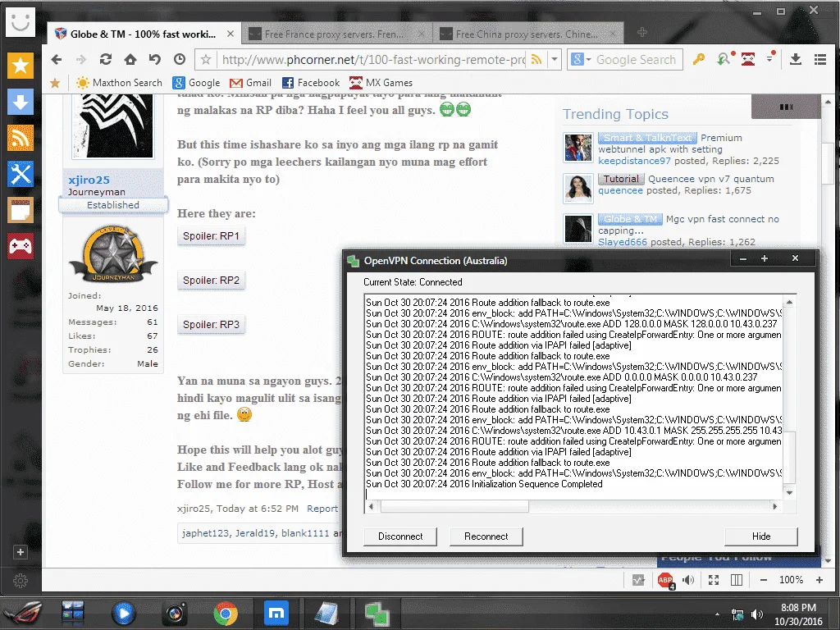
Task: Click the AdBlock Plus ABP icon
Action: coord(665,580)
